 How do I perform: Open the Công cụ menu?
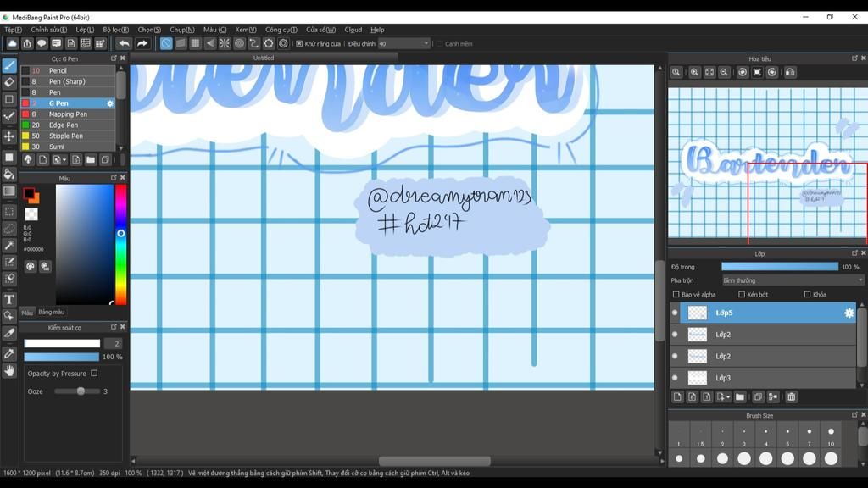click(x=281, y=30)
